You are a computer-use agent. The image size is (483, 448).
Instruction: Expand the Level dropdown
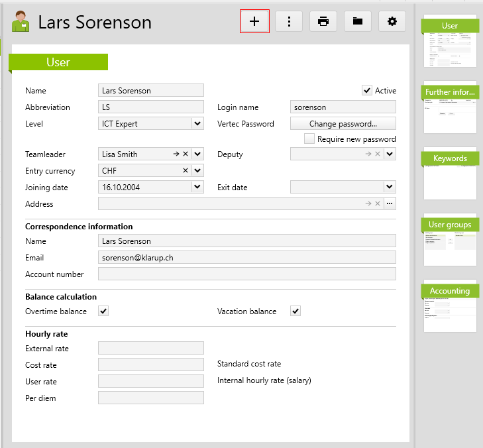click(197, 123)
